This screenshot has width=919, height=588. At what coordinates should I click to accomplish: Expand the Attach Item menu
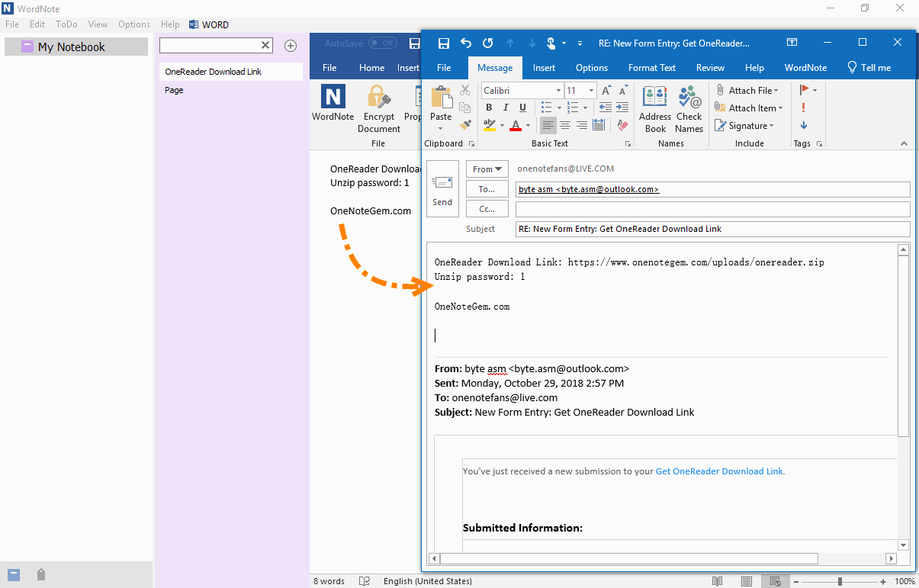(749, 108)
